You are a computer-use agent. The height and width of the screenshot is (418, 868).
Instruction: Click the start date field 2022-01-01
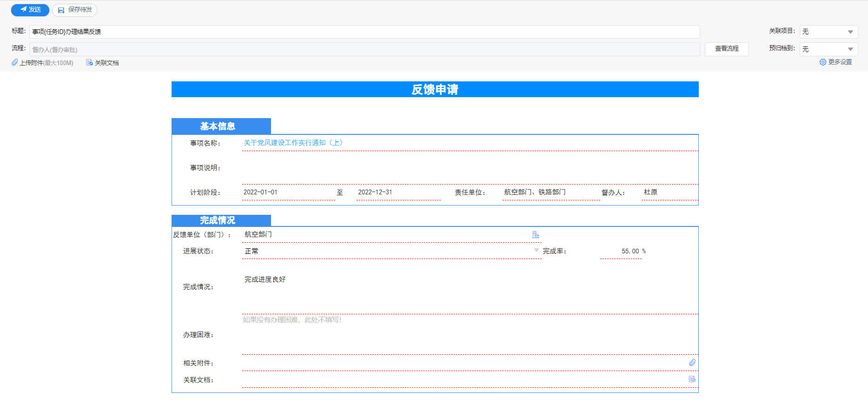point(289,192)
